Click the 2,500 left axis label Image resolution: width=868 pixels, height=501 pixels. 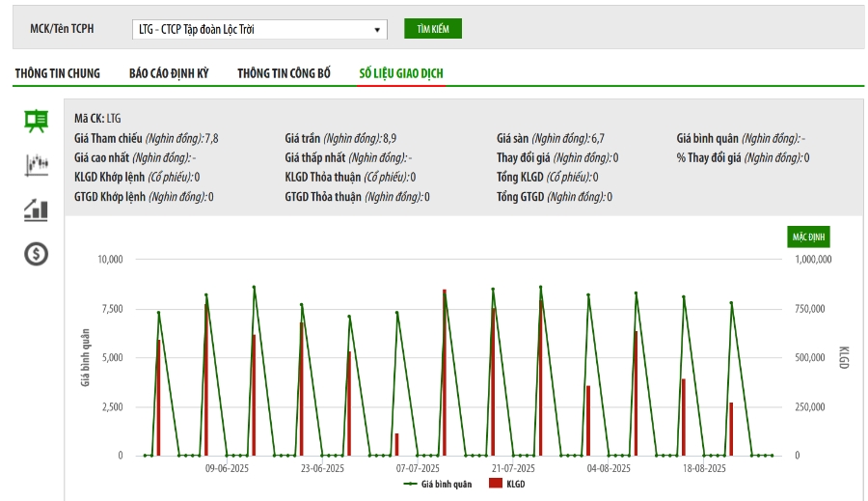113,406
